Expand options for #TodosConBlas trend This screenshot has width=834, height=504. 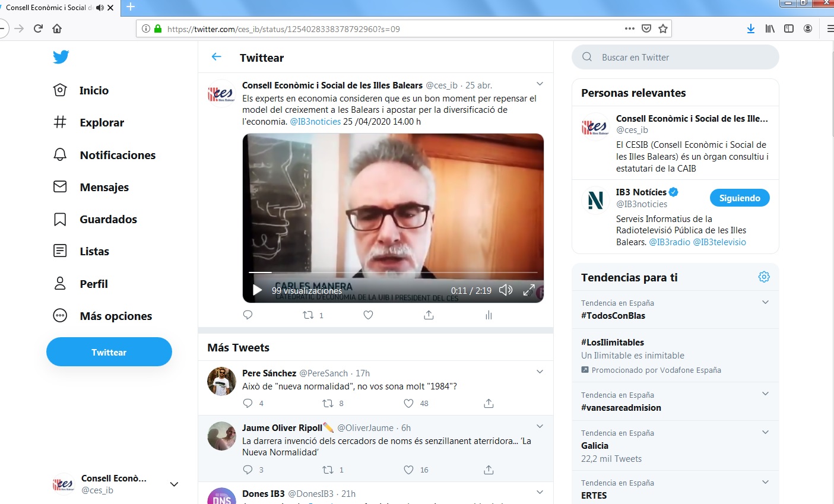click(x=765, y=302)
